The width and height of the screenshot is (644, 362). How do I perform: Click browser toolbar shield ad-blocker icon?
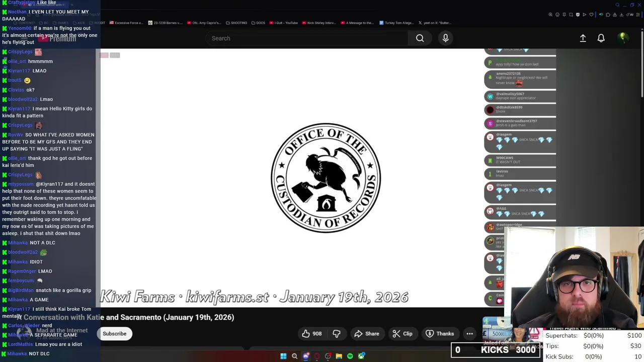[578, 15]
